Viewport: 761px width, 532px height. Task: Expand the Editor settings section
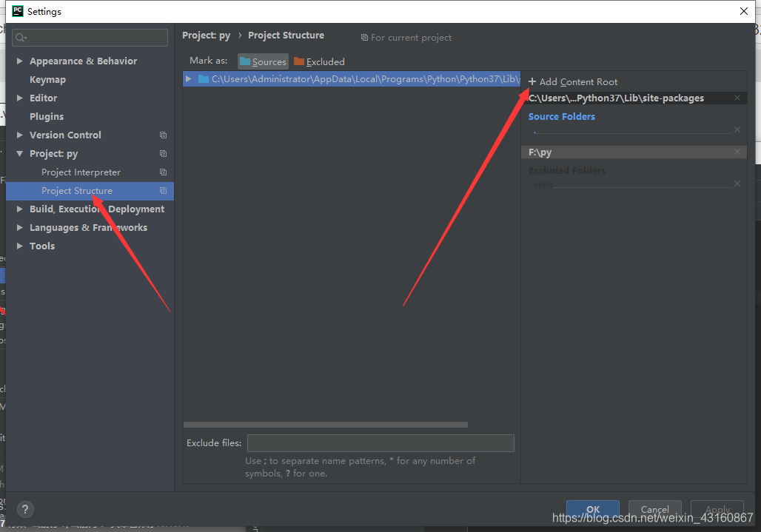tap(20, 98)
